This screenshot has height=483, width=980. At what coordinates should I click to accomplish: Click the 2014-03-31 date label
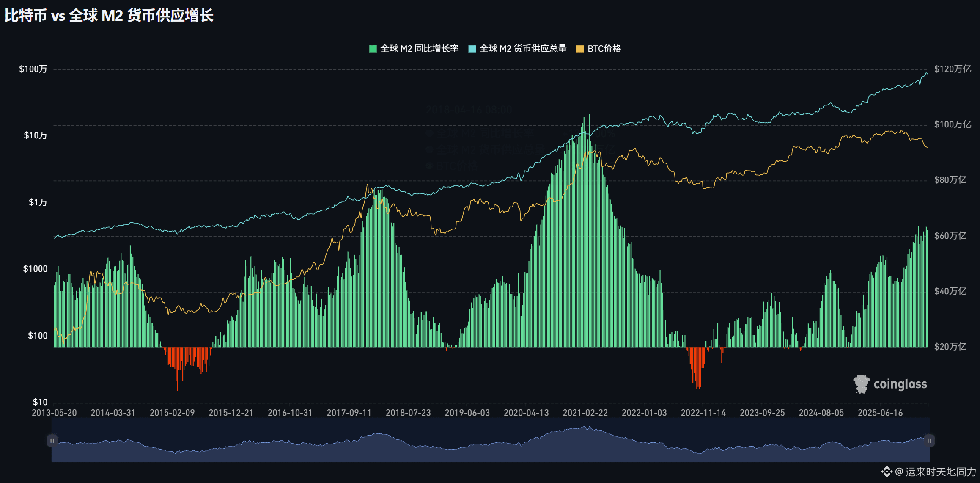pos(113,413)
